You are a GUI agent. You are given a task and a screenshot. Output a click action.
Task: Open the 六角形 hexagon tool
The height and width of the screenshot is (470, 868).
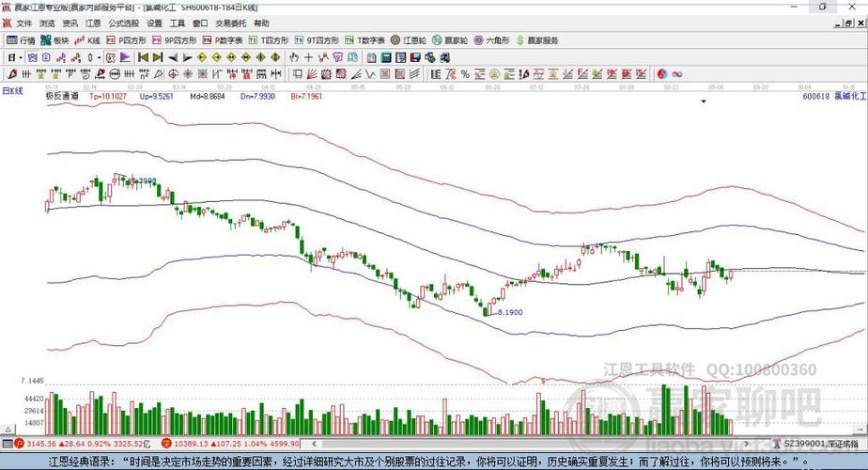pyautogui.click(x=491, y=40)
